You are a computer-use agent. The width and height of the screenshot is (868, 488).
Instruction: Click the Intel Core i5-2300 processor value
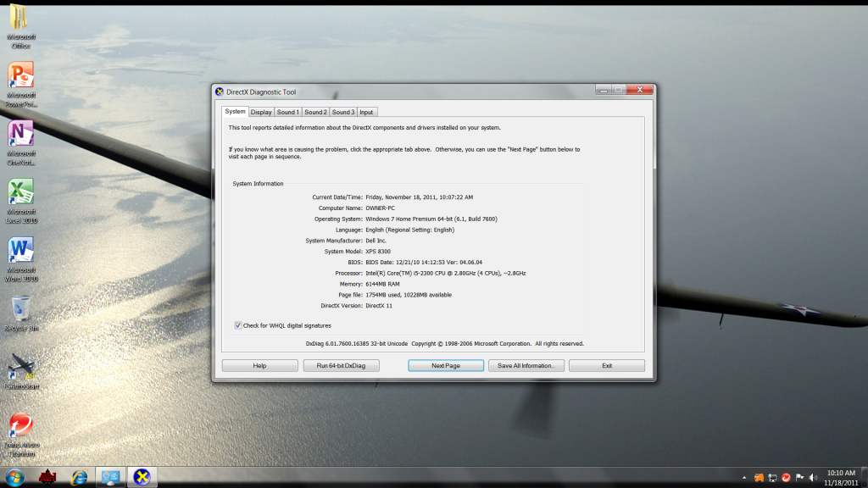446,274
